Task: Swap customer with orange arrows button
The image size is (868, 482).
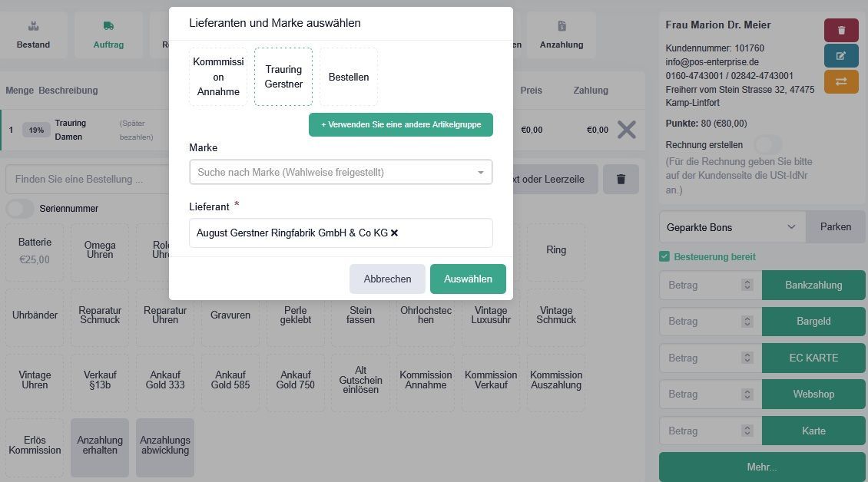Action: point(841,81)
